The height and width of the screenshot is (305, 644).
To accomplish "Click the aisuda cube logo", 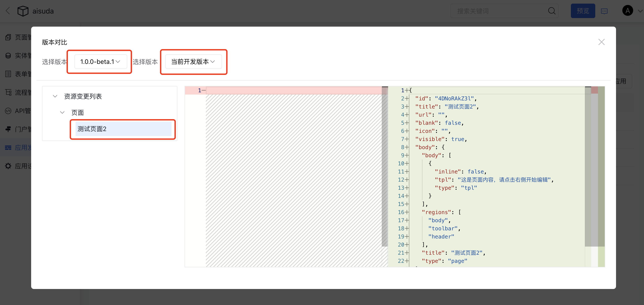I will 23,11.
